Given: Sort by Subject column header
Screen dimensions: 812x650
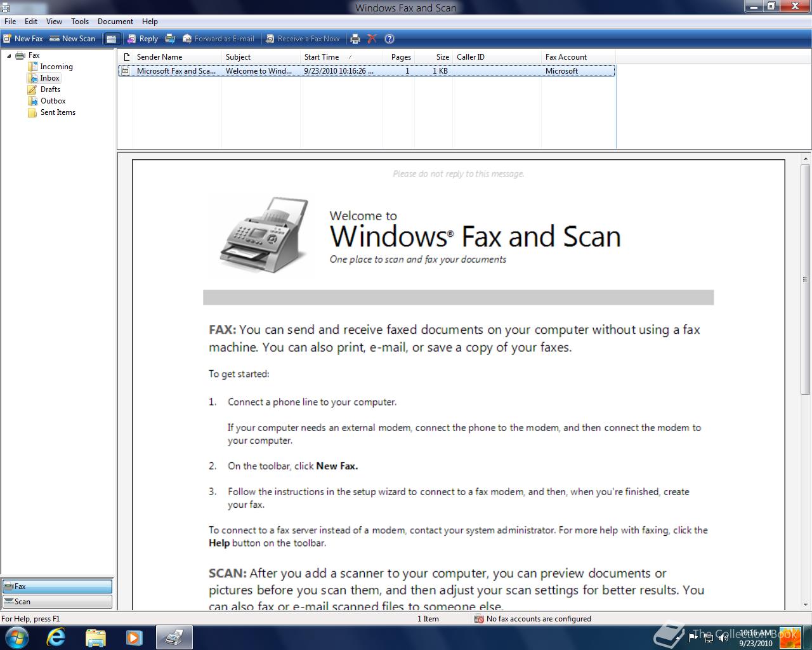Looking at the screenshot, I should (x=261, y=57).
